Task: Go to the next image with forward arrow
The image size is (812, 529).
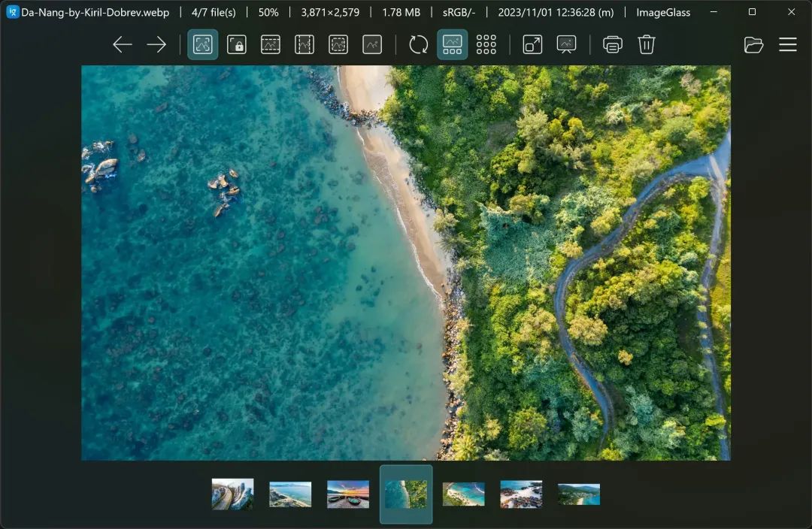Action: click(156, 45)
